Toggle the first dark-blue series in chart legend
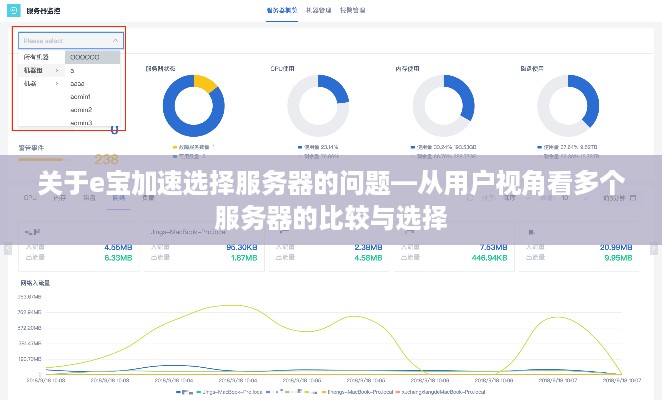The image size is (662, 400). [184, 392]
